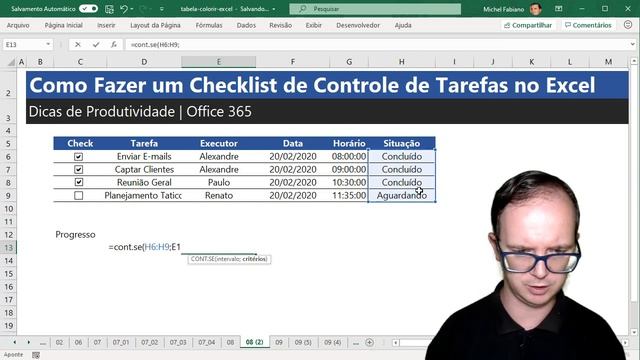The width and height of the screenshot is (640, 360).
Task: Expand the formula bar chevron
Action: click(x=632, y=44)
